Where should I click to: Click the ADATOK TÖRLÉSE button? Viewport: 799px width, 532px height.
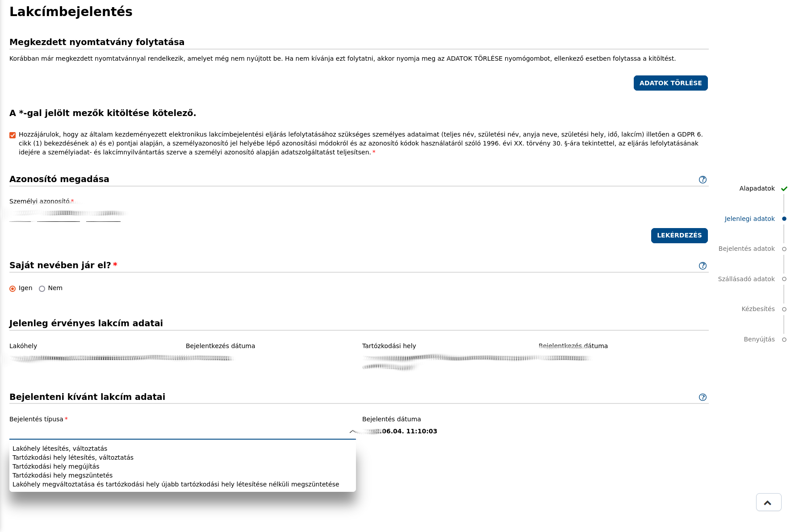[x=670, y=83]
